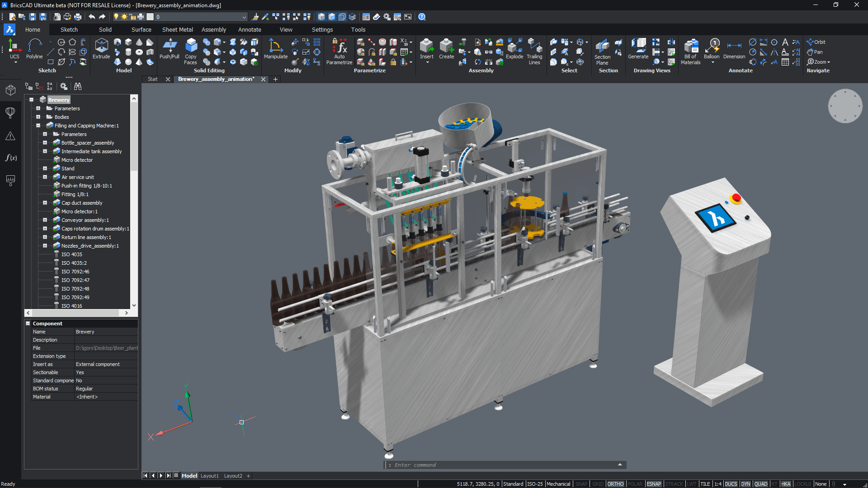Viewport: 868px width, 488px height.
Task: Collapse the Filling and Capping Machine:1 node
Action: pyautogui.click(x=38, y=126)
